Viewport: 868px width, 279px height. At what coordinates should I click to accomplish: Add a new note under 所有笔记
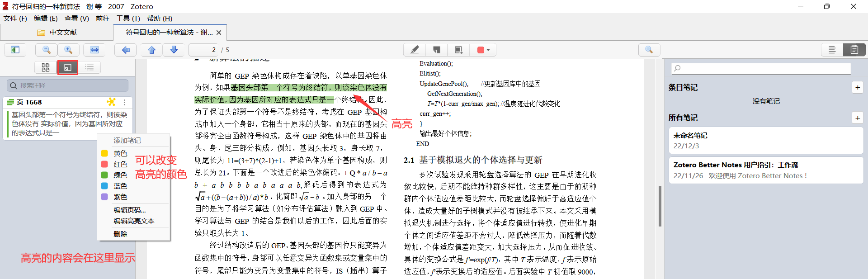click(x=858, y=118)
